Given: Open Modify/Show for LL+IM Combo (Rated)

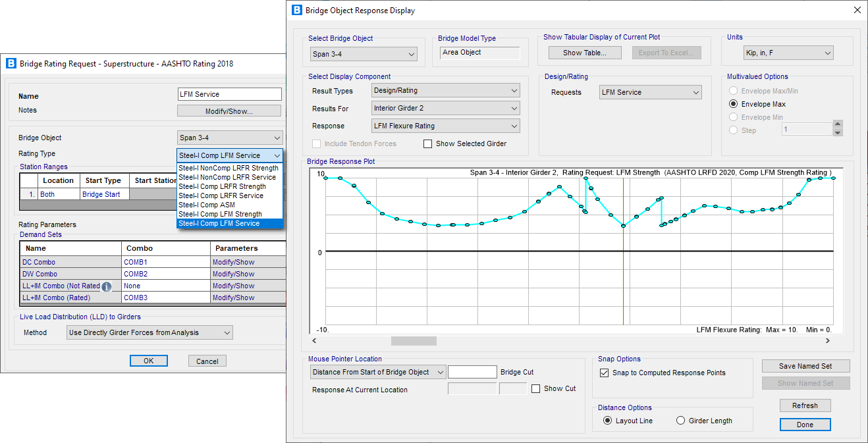Looking at the screenshot, I should pos(248,298).
